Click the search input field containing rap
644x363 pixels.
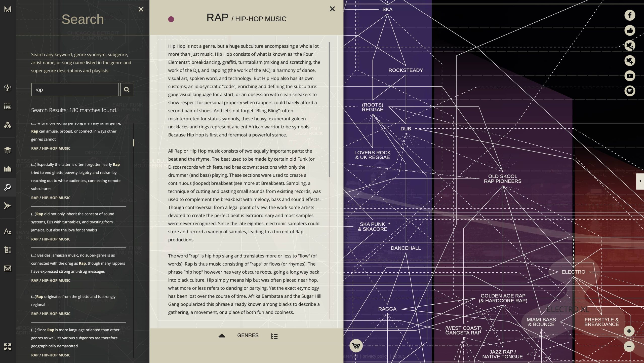tap(75, 90)
